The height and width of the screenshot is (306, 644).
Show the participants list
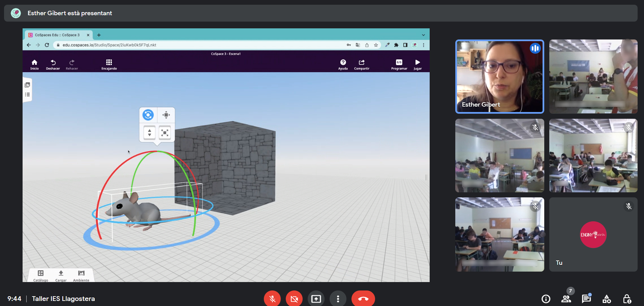[x=566, y=299]
